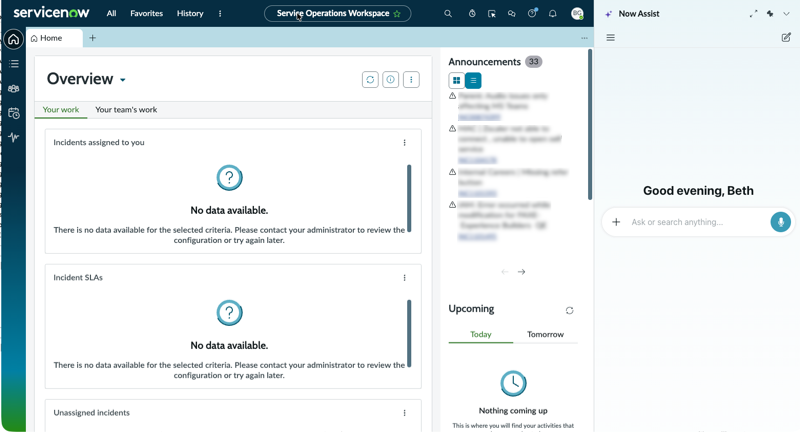
Task: Expand the Overview dropdown arrow
Action: 122,80
